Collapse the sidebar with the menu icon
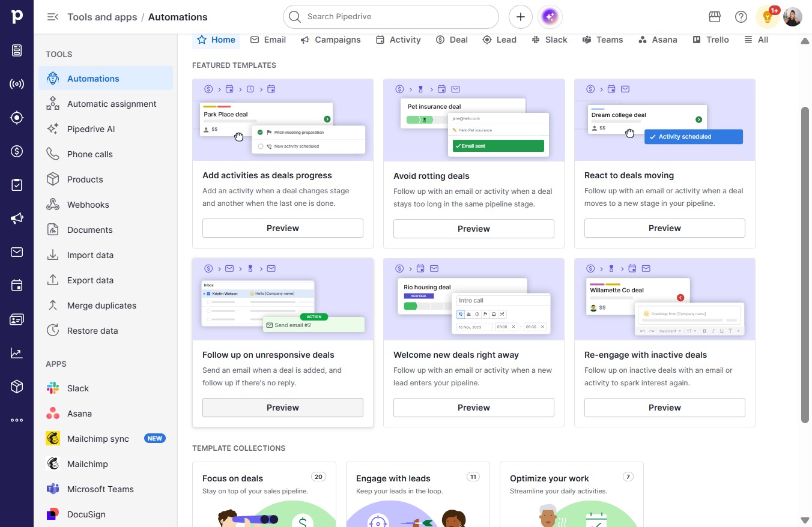Screen dimensions: 812x527 (x=53, y=17)
